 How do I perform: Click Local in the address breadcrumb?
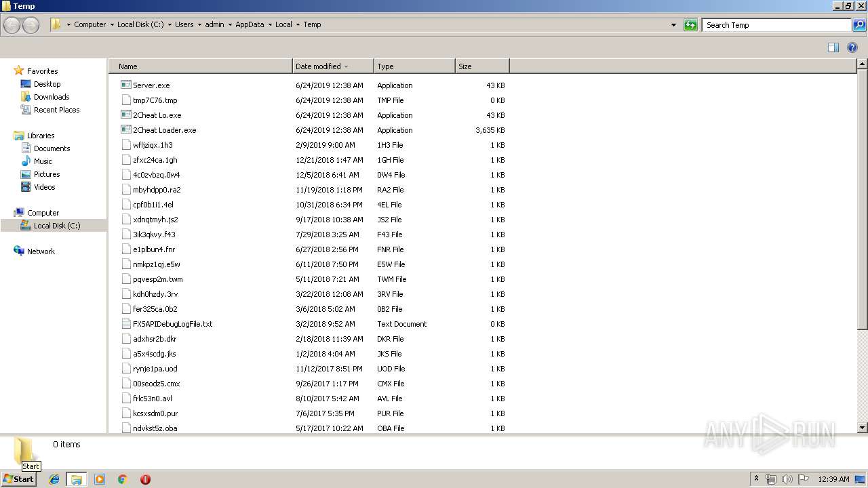point(283,24)
